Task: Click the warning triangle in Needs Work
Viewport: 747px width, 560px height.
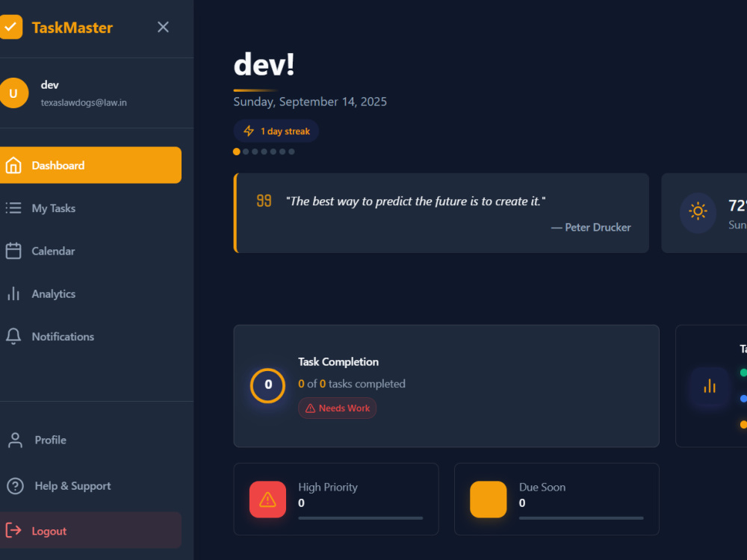Action: [310, 408]
